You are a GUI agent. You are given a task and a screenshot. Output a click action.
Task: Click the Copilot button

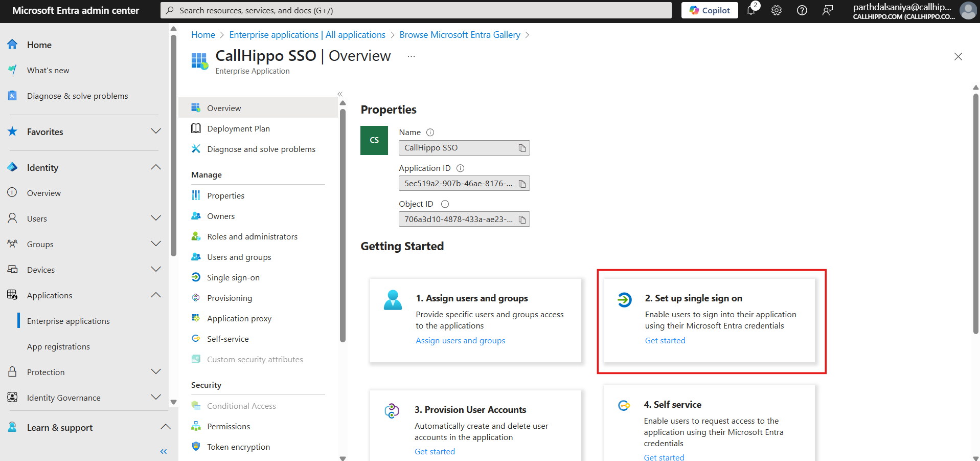tap(710, 10)
